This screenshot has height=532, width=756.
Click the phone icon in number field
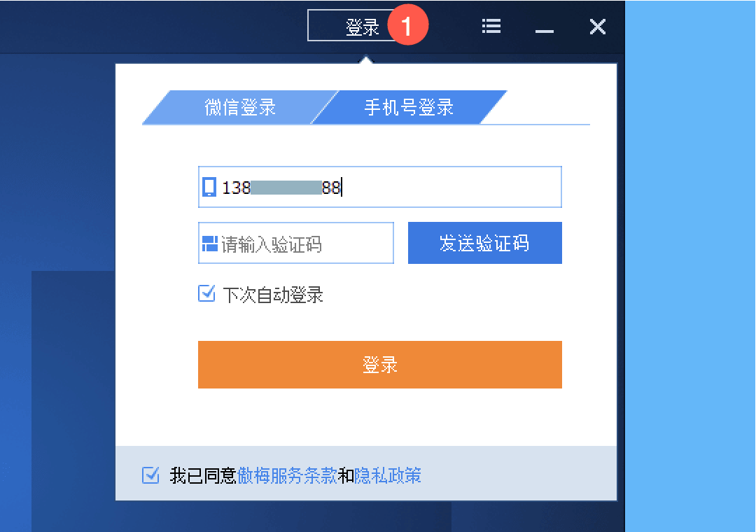pos(209,187)
